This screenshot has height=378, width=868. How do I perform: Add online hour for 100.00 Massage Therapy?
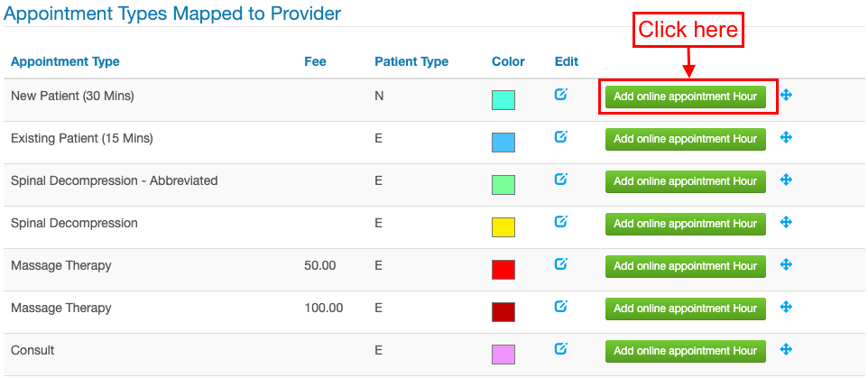click(686, 309)
